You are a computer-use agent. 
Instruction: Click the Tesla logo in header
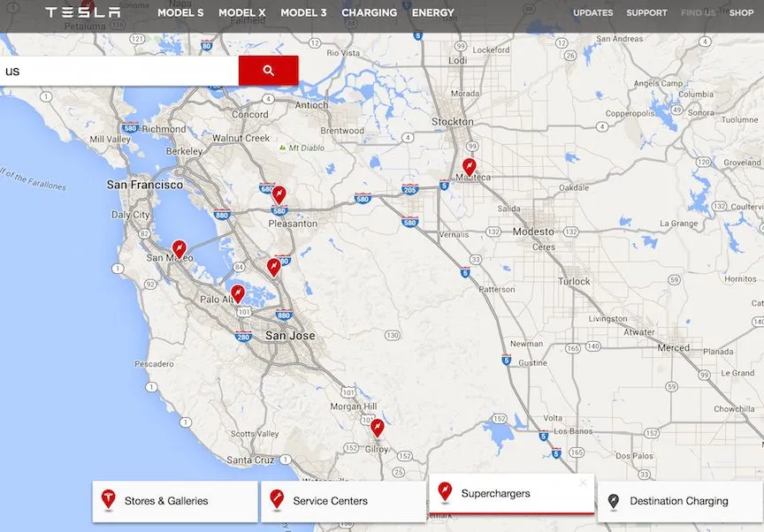tap(82, 12)
